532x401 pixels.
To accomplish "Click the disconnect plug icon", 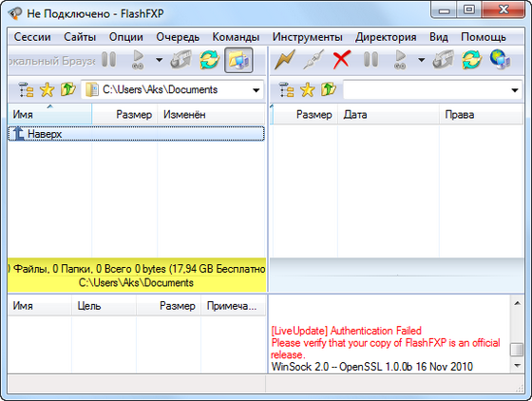I will pyautogui.click(x=313, y=60).
